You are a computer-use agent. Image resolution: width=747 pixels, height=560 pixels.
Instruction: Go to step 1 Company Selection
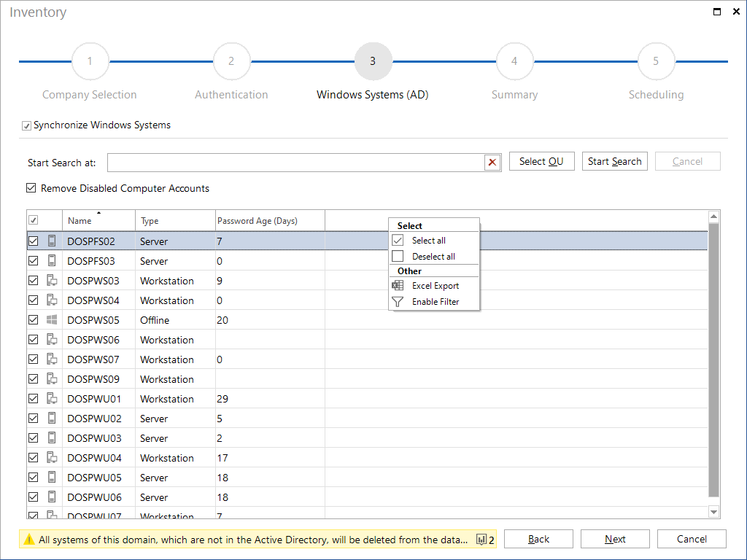click(x=90, y=61)
